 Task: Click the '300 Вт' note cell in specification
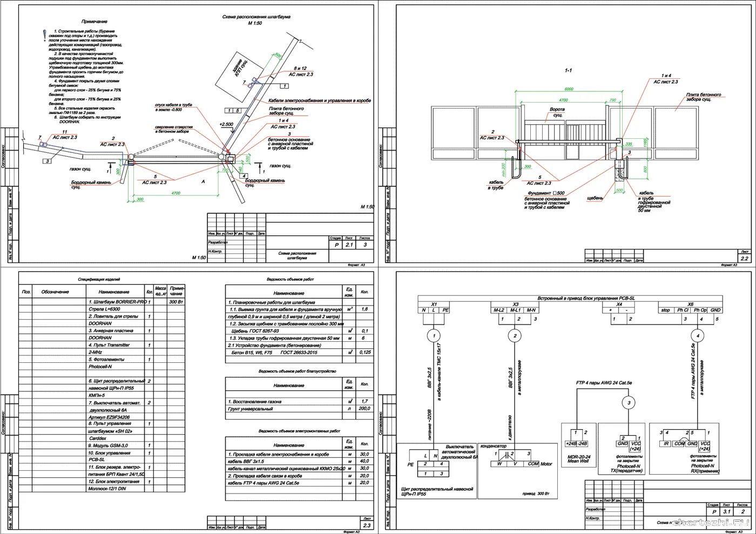pyautogui.click(x=176, y=302)
